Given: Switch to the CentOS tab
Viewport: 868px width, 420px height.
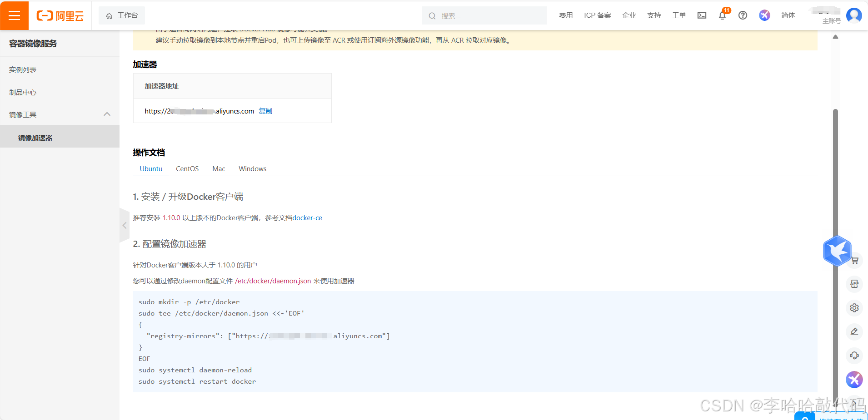Looking at the screenshot, I should (187, 169).
